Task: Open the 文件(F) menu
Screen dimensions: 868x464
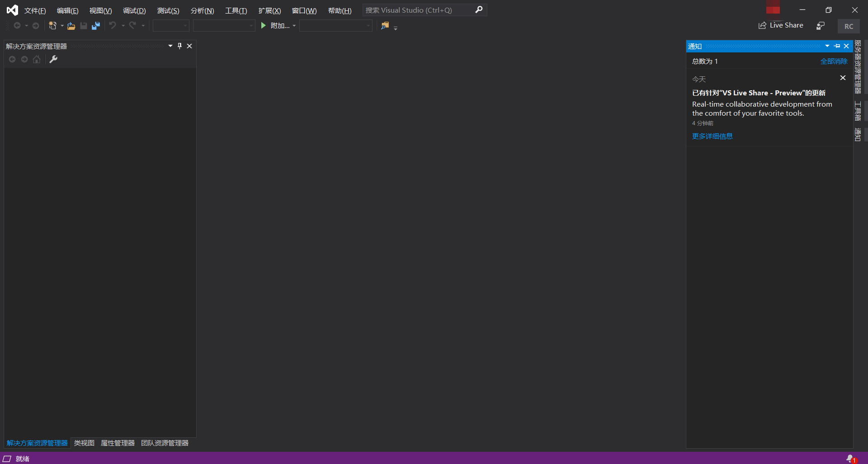Action: [x=35, y=10]
